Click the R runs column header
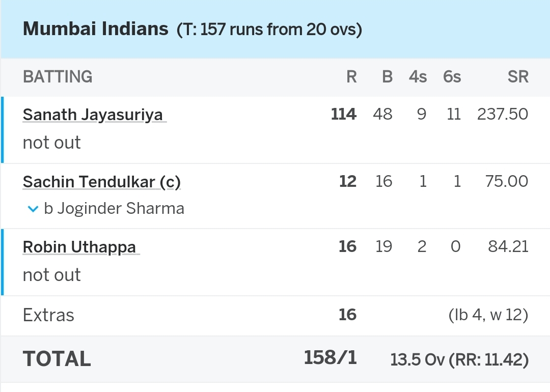Viewport: 550px width, 392px height. [351, 76]
